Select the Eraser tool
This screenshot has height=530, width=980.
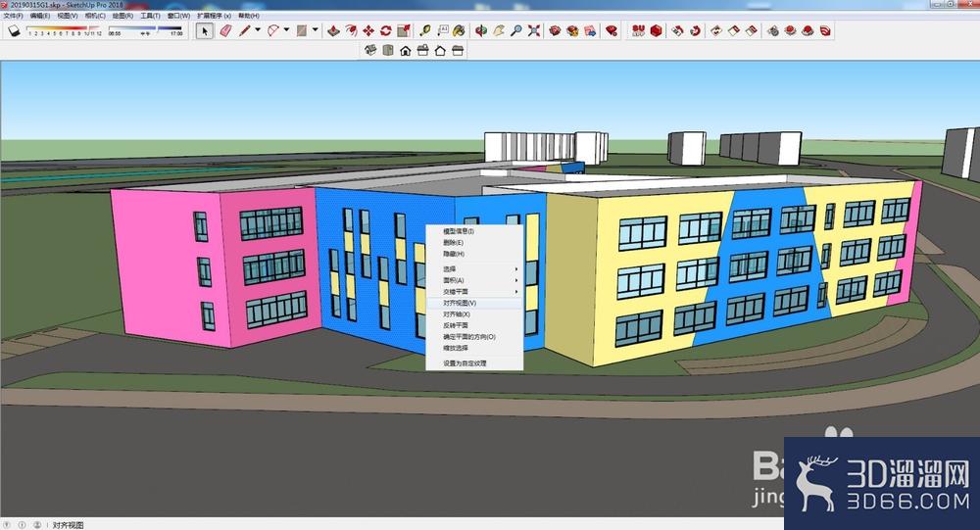(x=225, y=30)
